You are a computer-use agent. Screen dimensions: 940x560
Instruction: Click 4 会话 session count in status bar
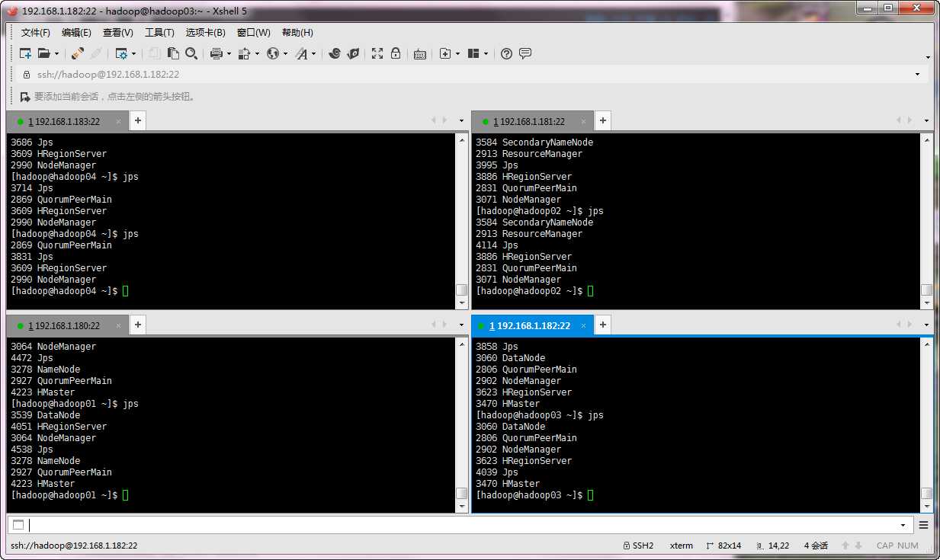816,546
